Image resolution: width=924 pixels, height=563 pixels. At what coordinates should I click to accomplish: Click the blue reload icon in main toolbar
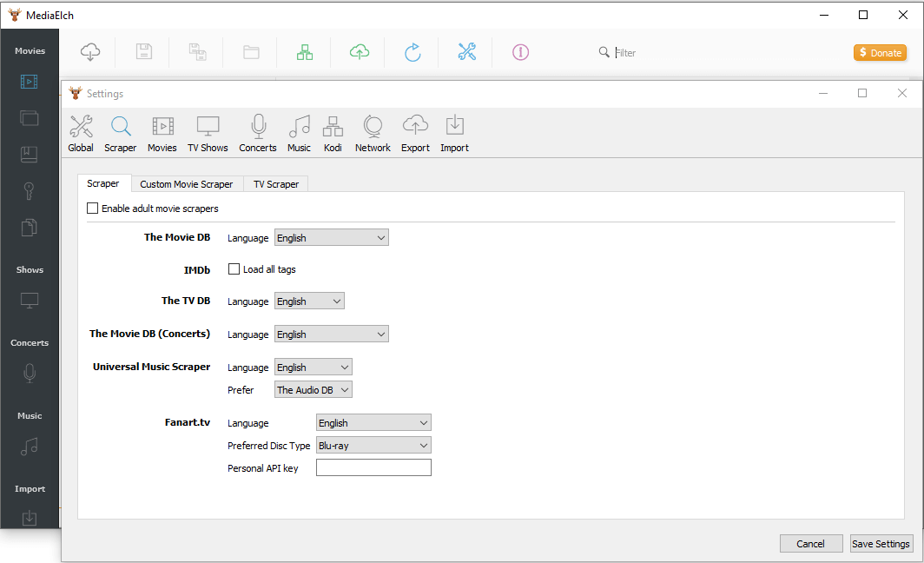point(412,52)
